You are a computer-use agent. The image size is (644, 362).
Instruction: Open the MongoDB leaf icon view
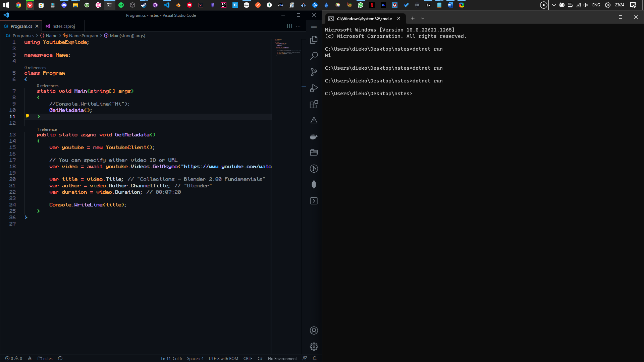(x=314, y=185)
